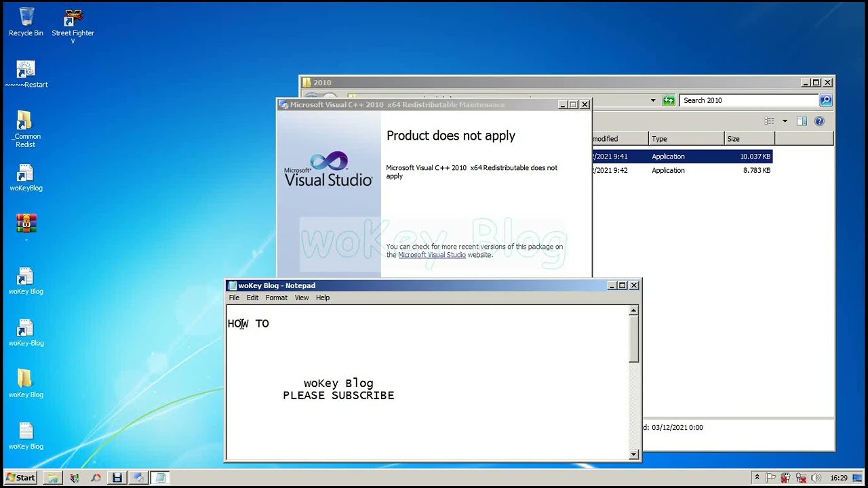Image resolution: width=868 pixels, height=488 pixels.
Task: Open the File menu in Notepad
Action: click(234, 298)
